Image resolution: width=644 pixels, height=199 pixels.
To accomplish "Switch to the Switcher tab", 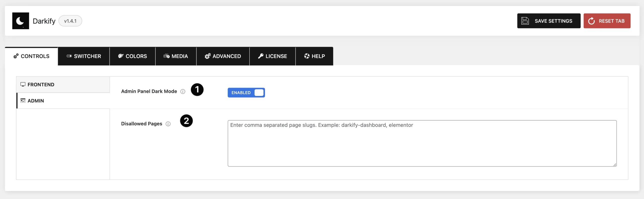I will point(84,56).
